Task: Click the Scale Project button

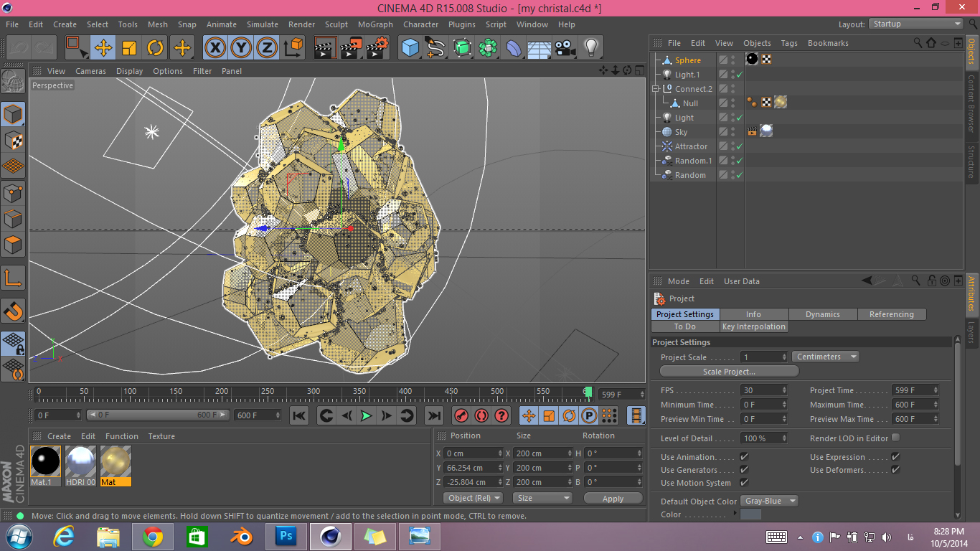Action: point(729,372)
